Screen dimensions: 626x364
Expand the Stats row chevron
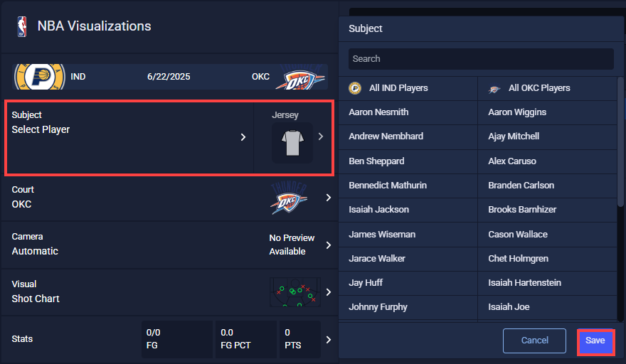coord(328,340)
